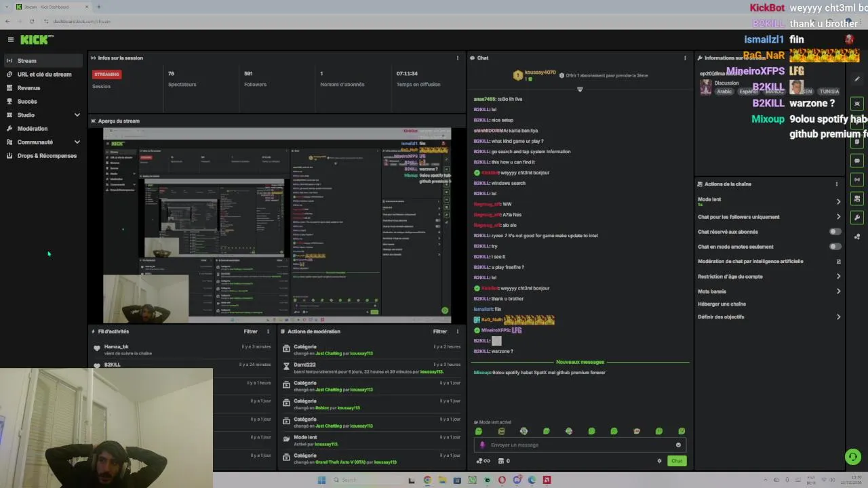The height and width of the screenshot is (488, 868).
Task: Open the green headset support button
Action: [x=853, y=457]
